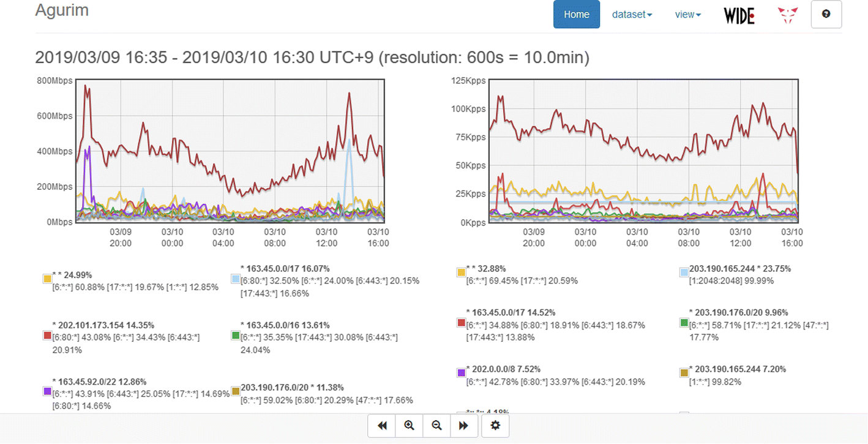Screen dimensions: 868x444
Task: Click protocol breakdown starting [6:*:*] 69.45%
Action: [x=522, y=280]
